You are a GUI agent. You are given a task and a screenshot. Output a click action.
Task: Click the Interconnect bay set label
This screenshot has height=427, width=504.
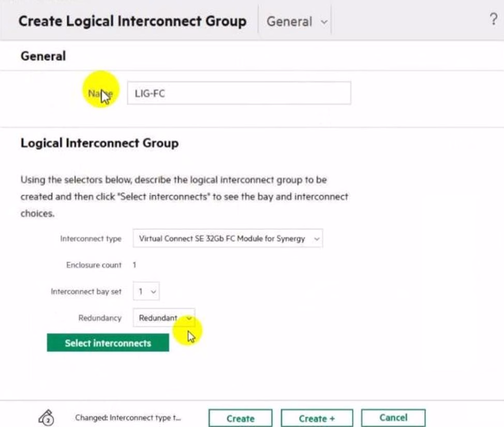click(86, 292)
